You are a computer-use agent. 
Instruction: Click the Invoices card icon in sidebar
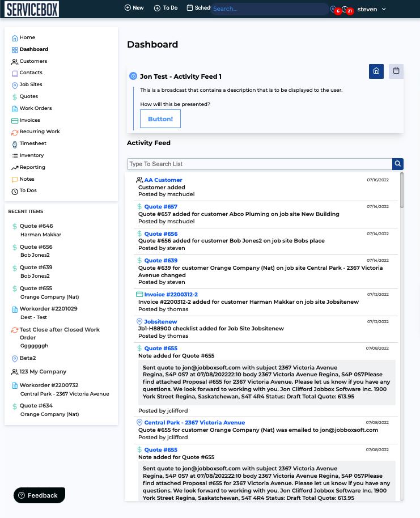(15, 121)
